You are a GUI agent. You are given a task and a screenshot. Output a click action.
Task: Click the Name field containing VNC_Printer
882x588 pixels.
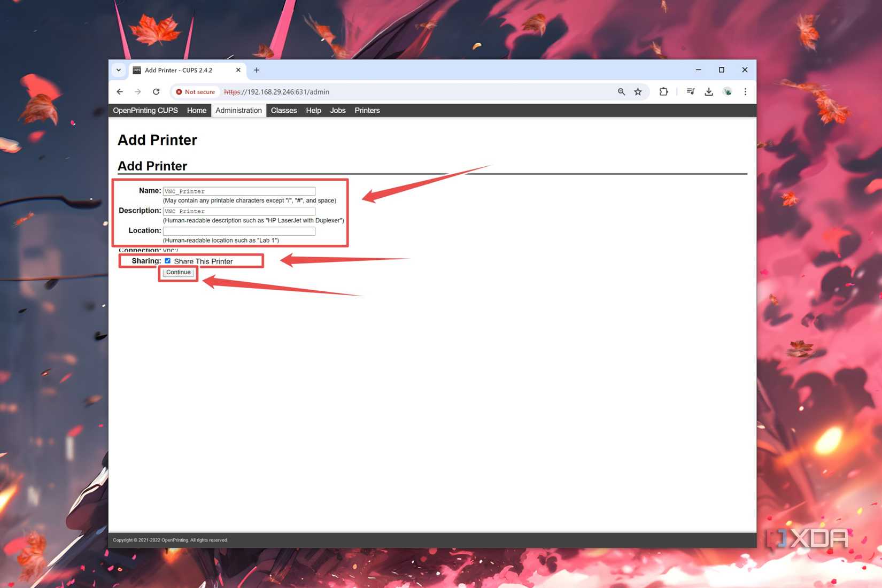(239, 191)
